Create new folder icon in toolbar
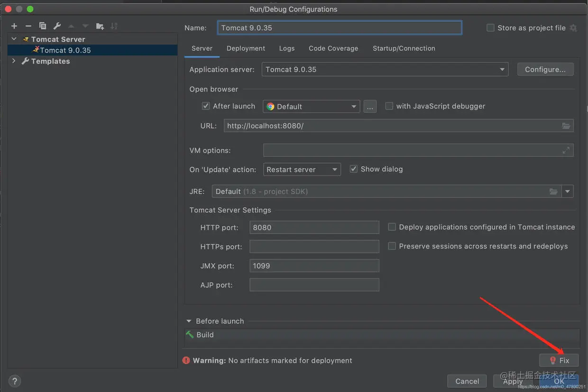Screen dimensions: 588x392 [x=100, y=26]
